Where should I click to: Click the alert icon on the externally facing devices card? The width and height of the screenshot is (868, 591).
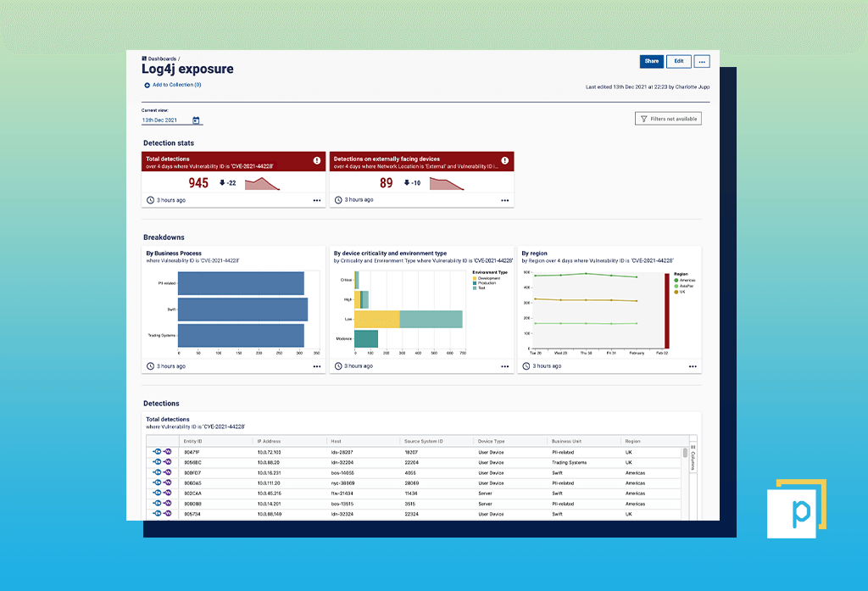[505, 160]
